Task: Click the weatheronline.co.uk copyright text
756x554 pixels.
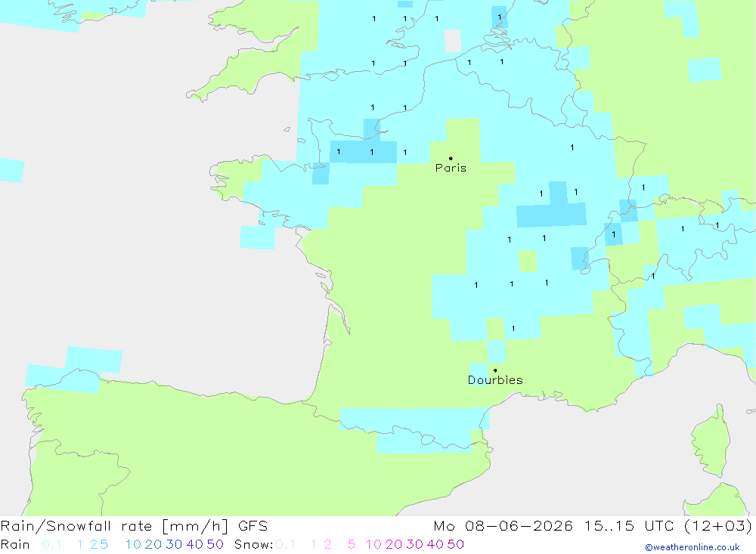Action: pos(692,547)
